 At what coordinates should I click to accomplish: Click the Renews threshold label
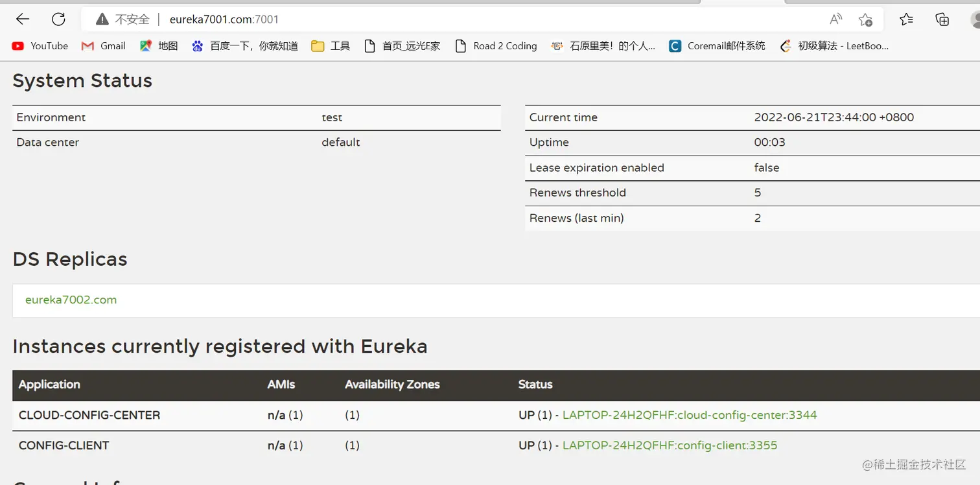click(577, 193)
